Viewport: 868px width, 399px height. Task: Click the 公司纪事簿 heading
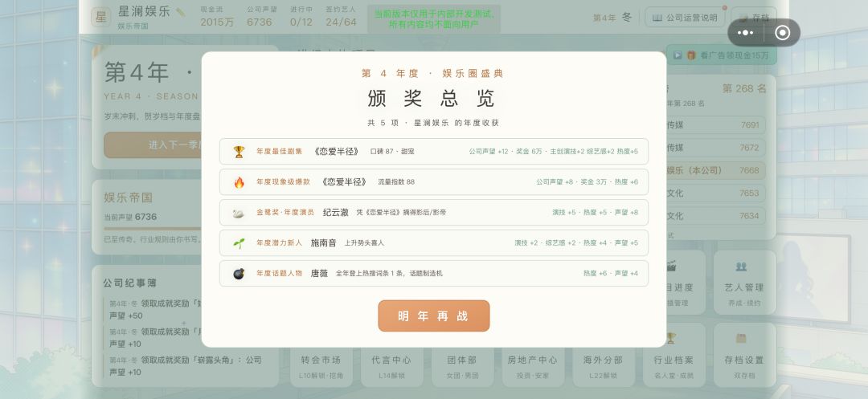(129, 283)
